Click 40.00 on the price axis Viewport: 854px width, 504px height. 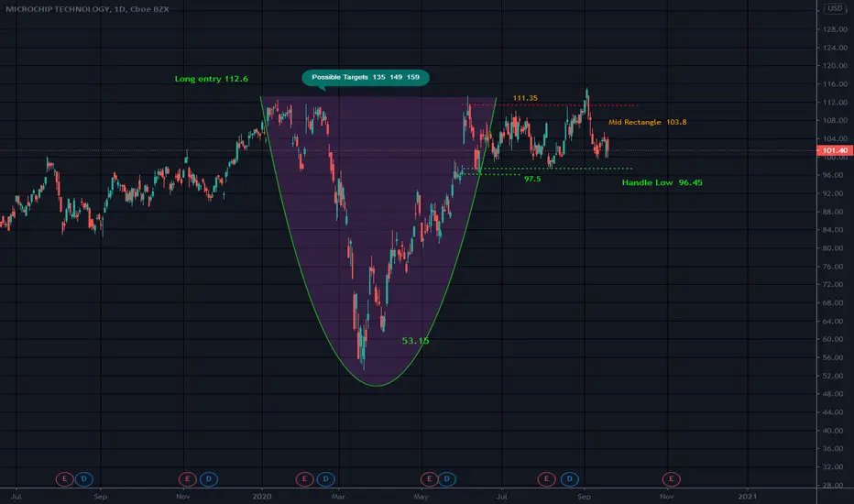[x=835, y=431]
